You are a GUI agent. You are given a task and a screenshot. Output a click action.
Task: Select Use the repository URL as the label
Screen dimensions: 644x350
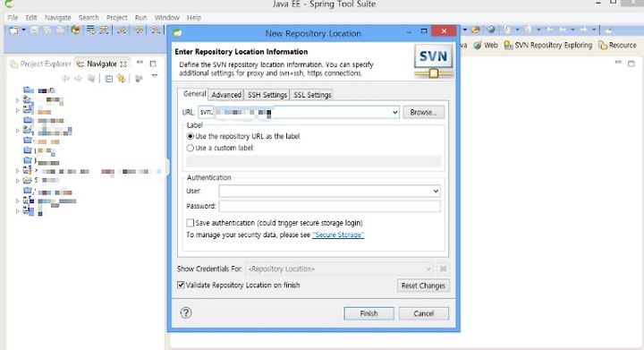click(243, 136)
